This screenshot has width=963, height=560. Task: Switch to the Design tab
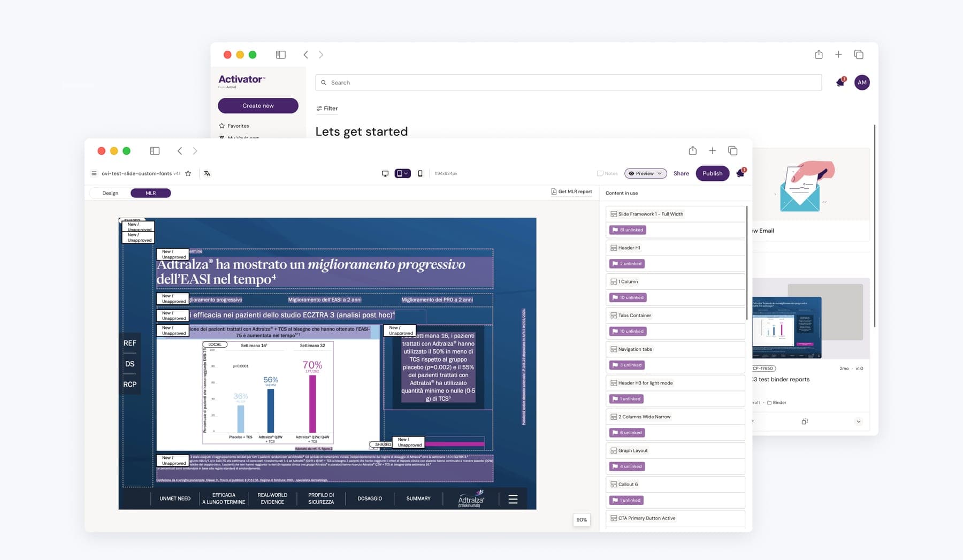pyautogui.click(x=110, y=193)
